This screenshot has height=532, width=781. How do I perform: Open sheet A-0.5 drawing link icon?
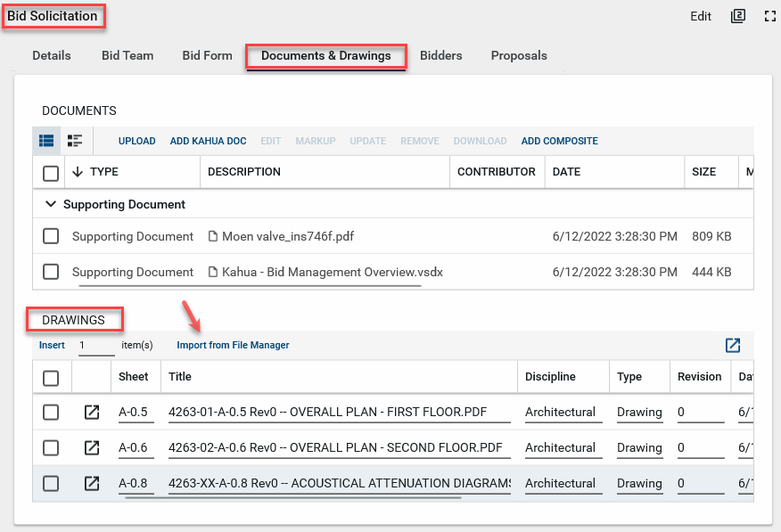click(92, 412)
